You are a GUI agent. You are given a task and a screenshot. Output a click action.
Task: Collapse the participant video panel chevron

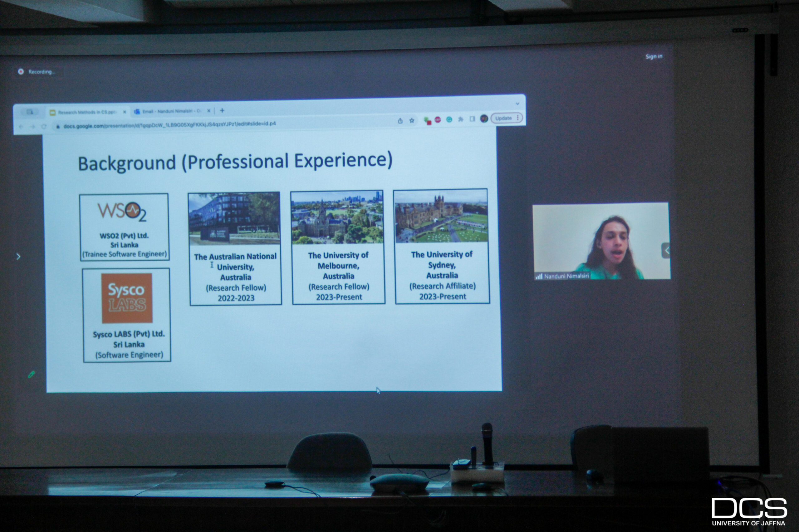pos(666,251)
